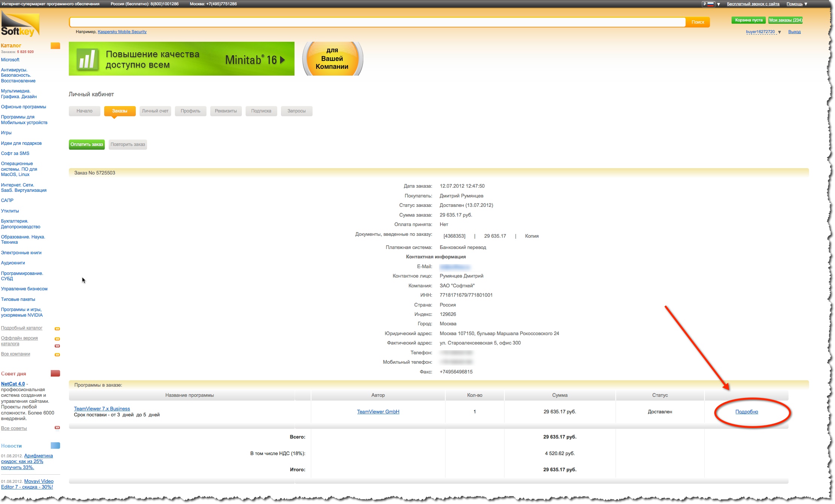Open the Аудиокниги category
This screenshot has height=504, width=835.
pyautogui.click(x=13, y=263)
